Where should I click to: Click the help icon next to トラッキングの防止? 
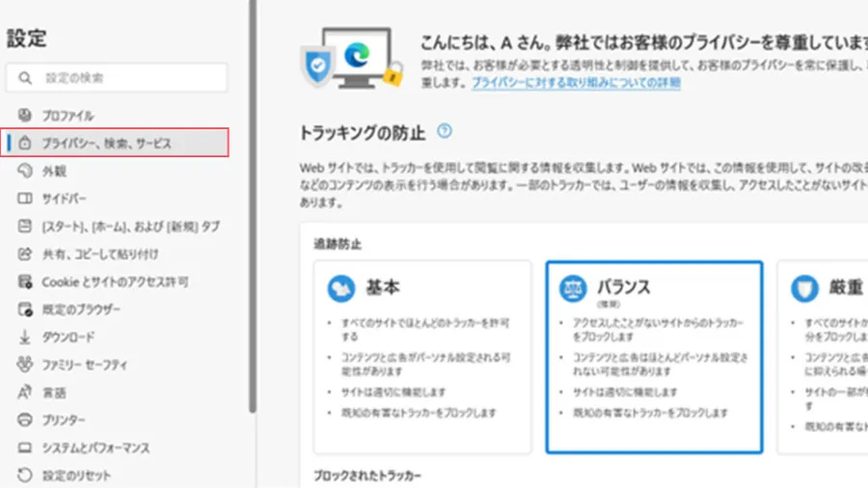coord(445,131)
